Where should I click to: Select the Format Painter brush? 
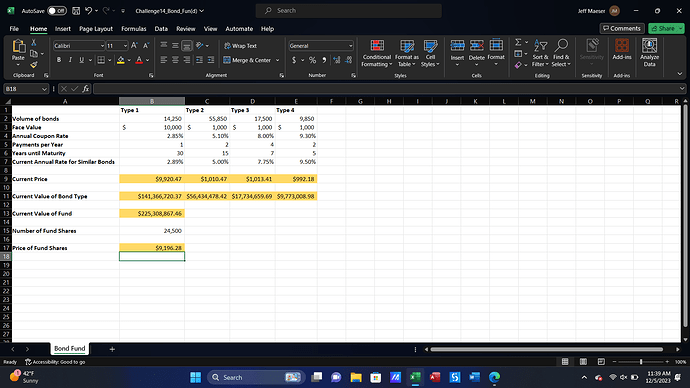pos(33,65)
